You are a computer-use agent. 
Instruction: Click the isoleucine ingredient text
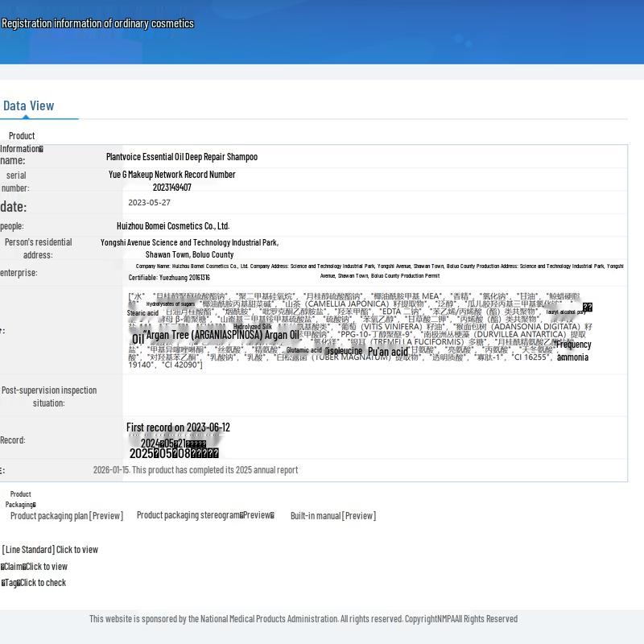tap(344, 351)
